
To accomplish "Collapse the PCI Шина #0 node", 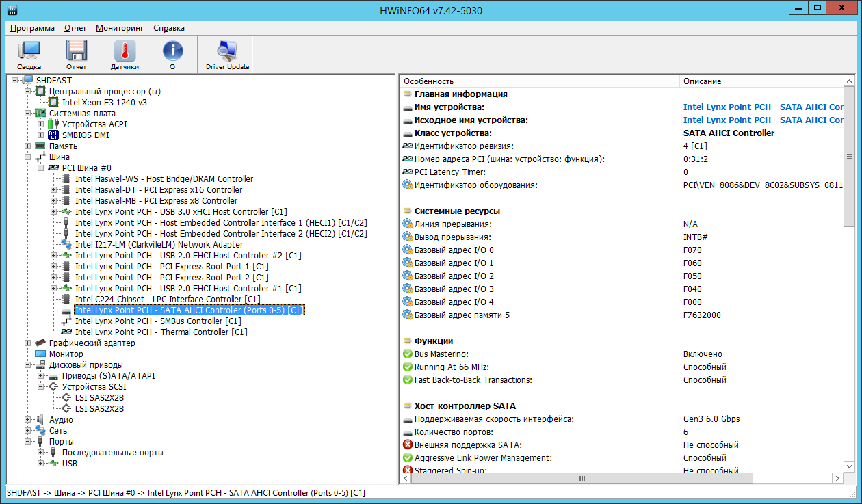I will 41,168.
